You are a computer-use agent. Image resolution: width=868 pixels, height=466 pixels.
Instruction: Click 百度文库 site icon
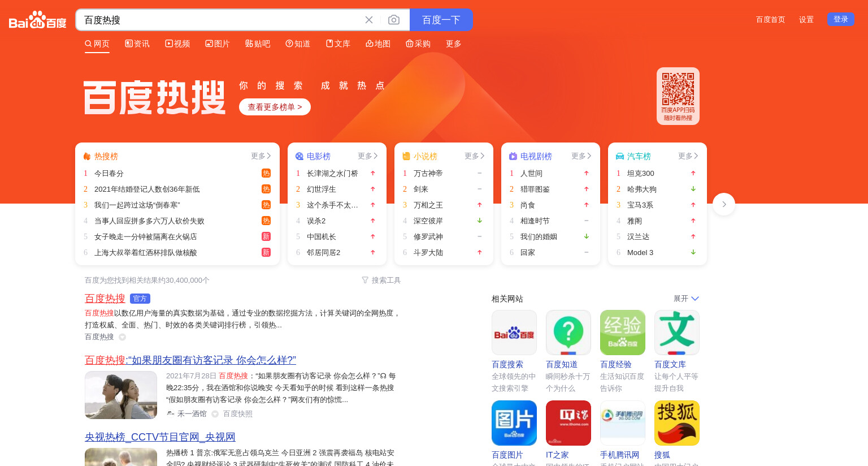coord(677,333)
